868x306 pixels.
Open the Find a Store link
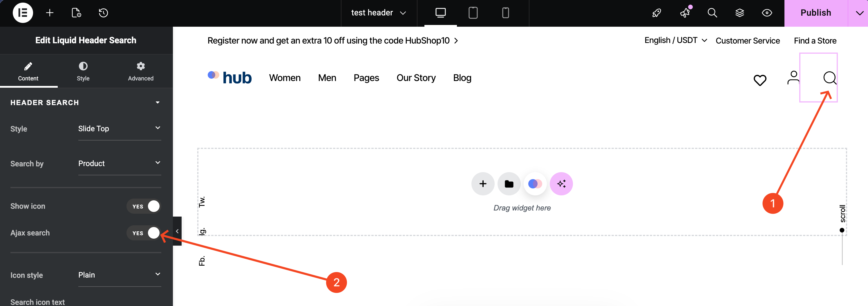(815, 40)
